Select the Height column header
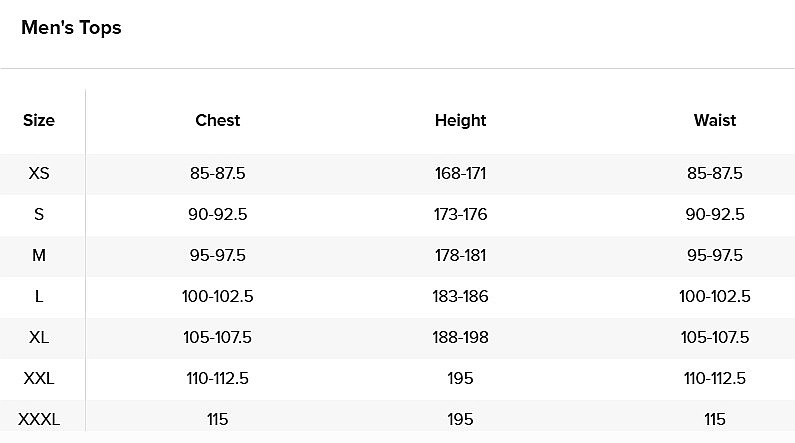Image resolution: width=795 pixels, height=443 pixels. 460,120
